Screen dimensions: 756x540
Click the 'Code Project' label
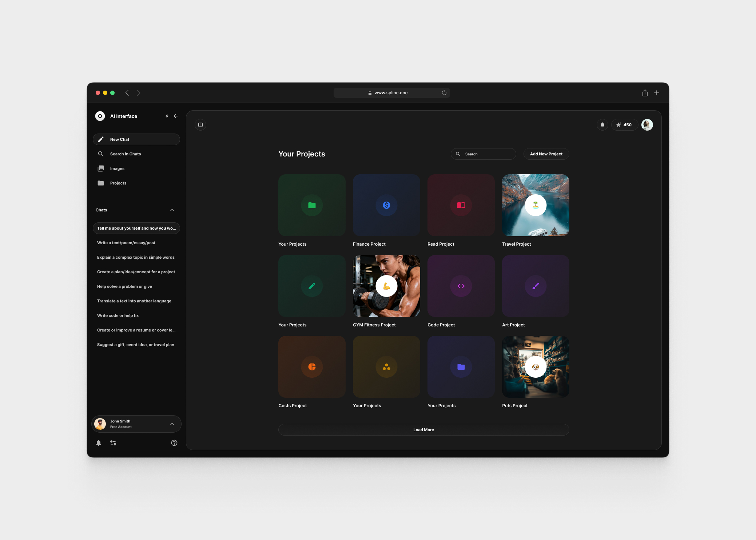point(441,325)
